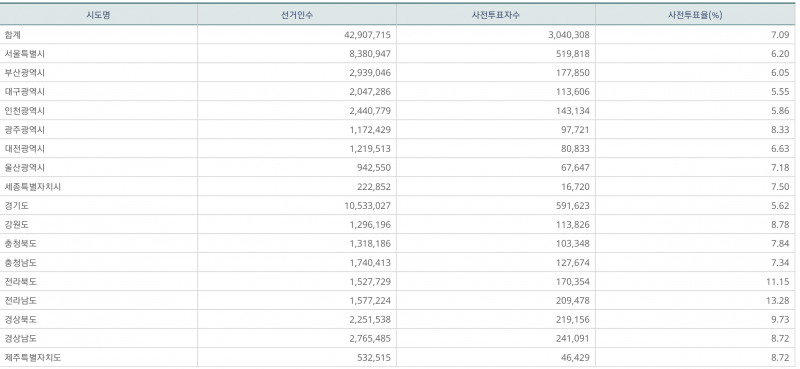This screenshot has height=369, width=800.
Task: Click Gwangju voter count 1,172,429
Action: tap(370, 130)
